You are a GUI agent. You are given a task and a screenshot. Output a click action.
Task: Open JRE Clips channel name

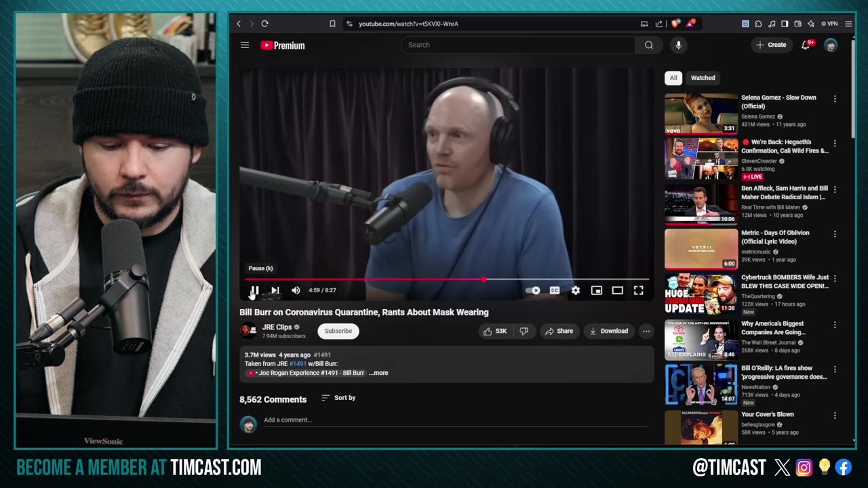tap(277, 327)
